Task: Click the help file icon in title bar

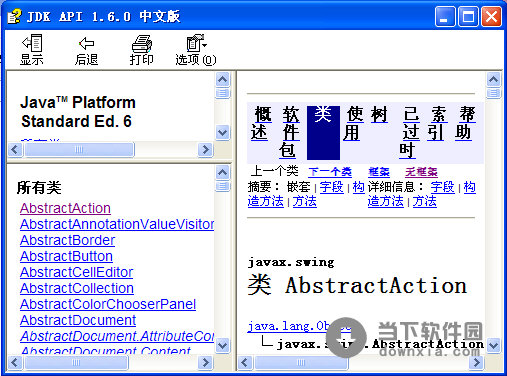Action: (x=14, y=16)
